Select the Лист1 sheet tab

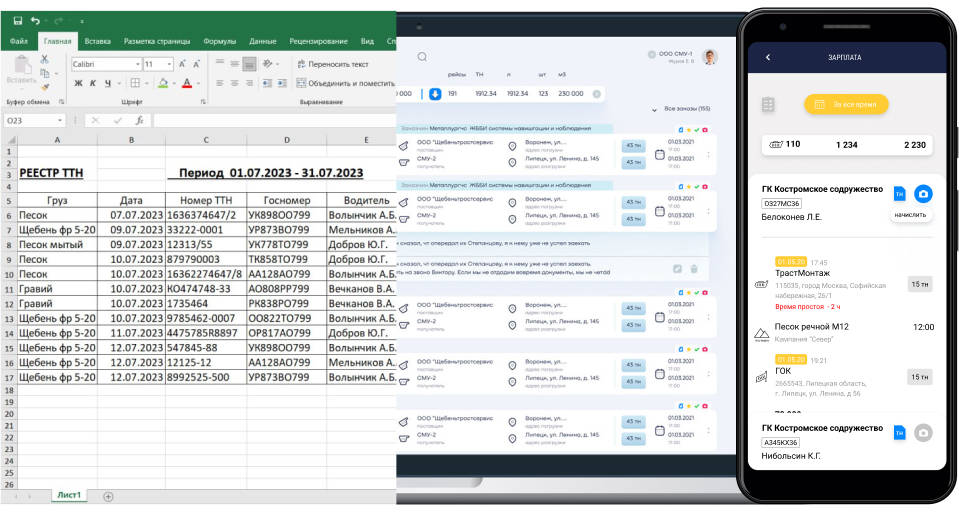tap(69, 495)
